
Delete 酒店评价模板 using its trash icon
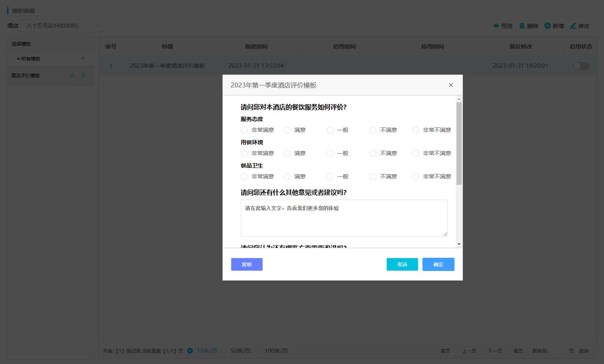(x=83, y=75)
